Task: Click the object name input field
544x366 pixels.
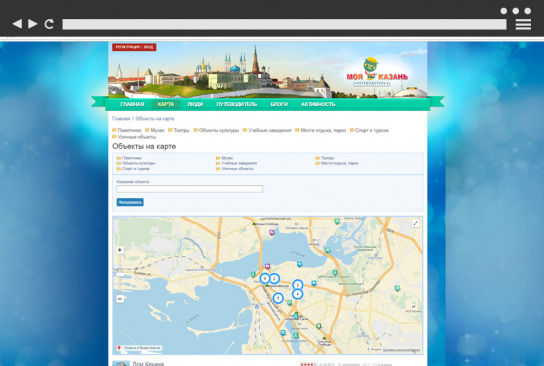Action: 189,189
